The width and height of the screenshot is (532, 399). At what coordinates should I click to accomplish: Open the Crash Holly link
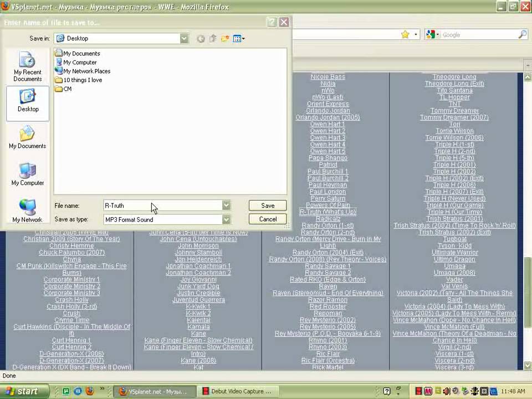(x=71, y=300)
